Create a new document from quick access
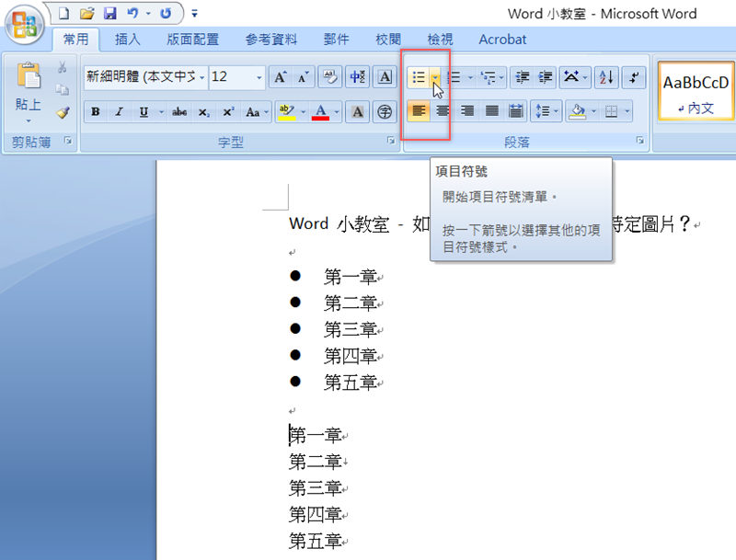Image resolution: width=736 pixels, height=560 pixels. tap(63, 14)
